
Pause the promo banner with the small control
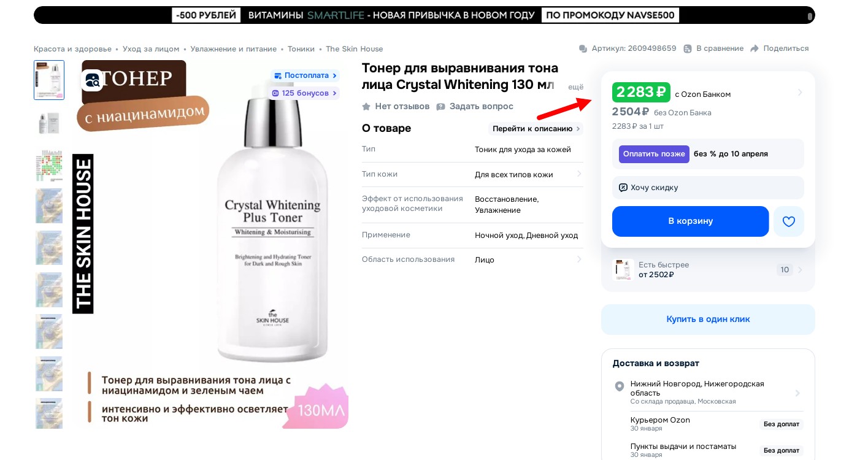point(810,16)
